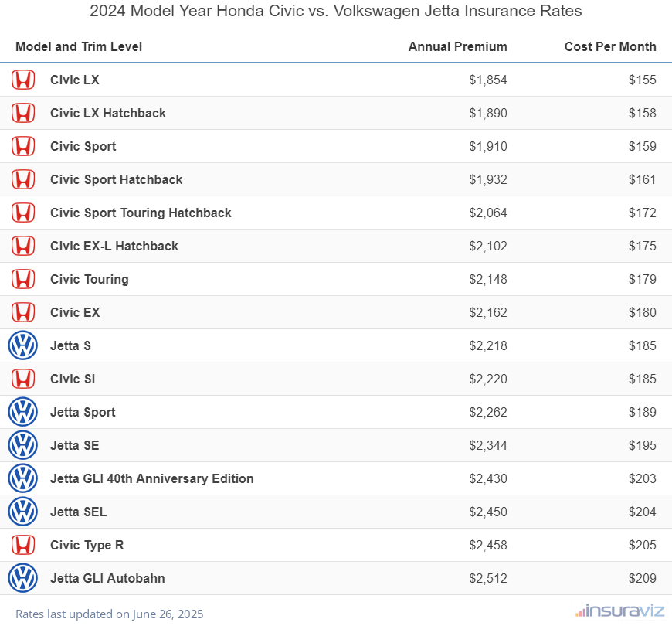Select the Civic EX-L Hatchback label

(114, 246)
